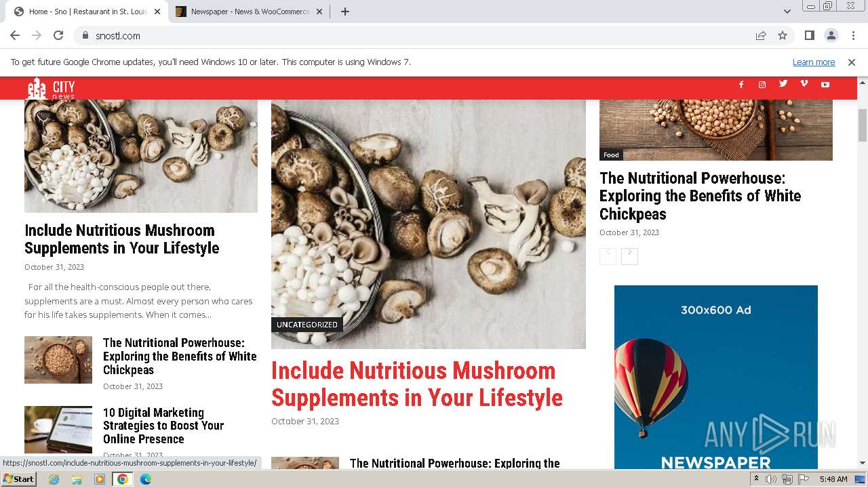868x488 pixels.
Task: Open the site's Twitter icon
Action: [x=783, y=84]
